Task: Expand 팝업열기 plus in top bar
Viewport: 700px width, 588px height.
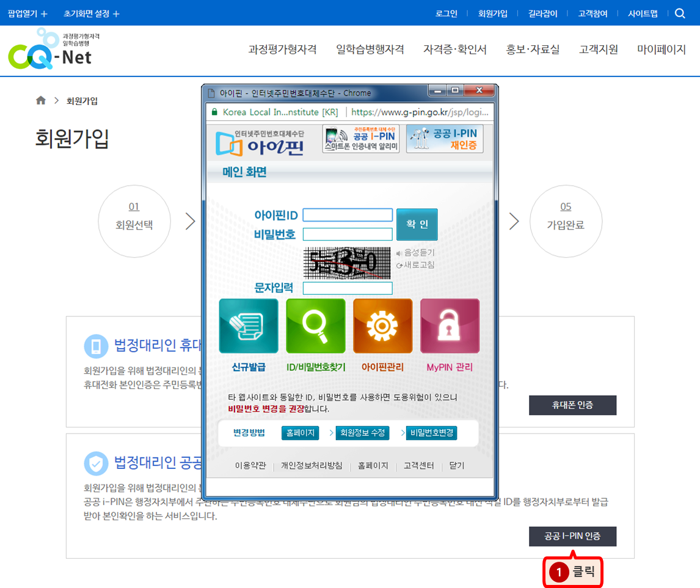Action: pos(27,14)
